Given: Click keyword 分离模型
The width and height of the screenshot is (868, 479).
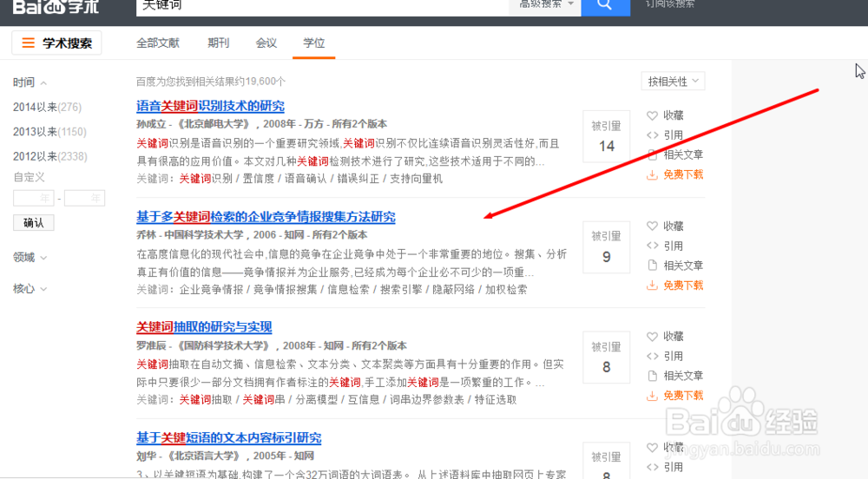Looking at the screenshot, I should click(316, 400).
